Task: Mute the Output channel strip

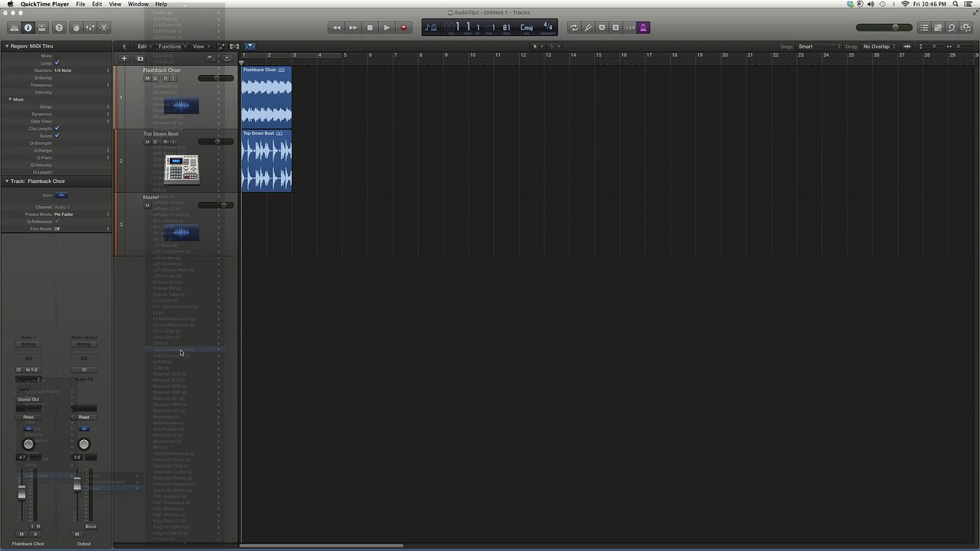Action: 77,534
